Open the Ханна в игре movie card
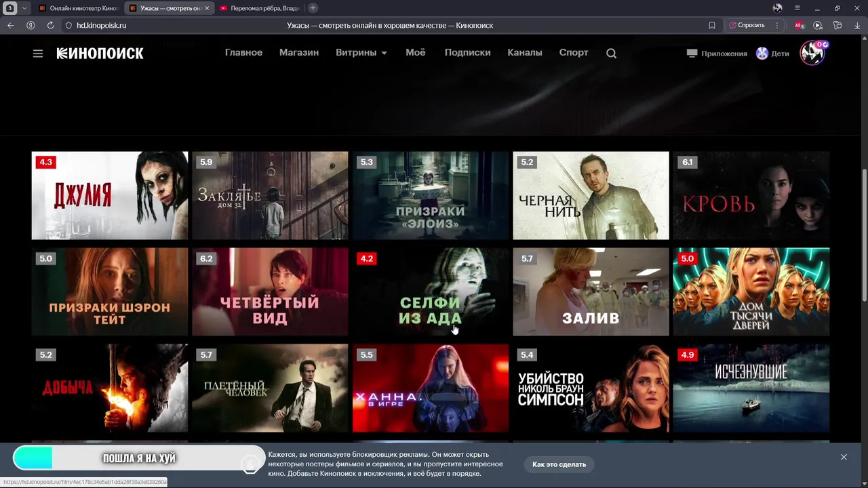 coord(431,388)
